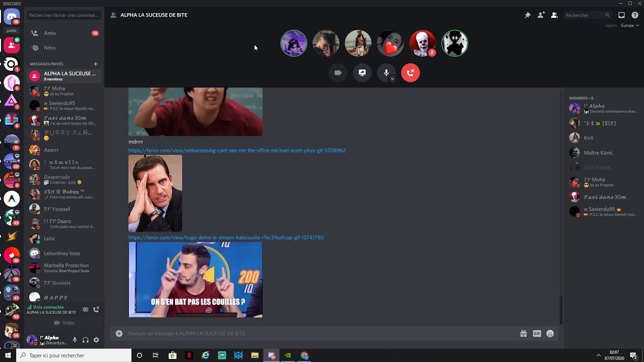Open Windows Start menu
Screen dimensions: 644x362
[x=8, y=355]
